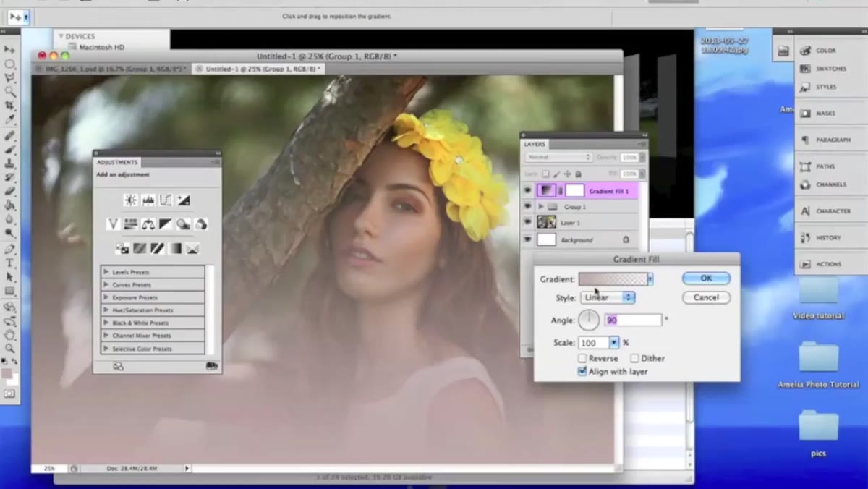Viewport: 868px width, 489px height.
Task: Add an Invert adjustment
Action: point(122,249)
